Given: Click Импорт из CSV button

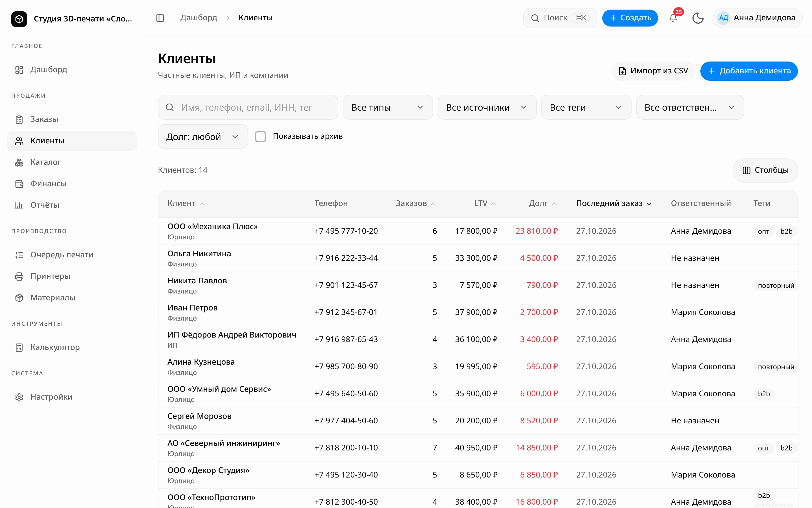Looking at the screenshot, I should click(x=653, y=71).
